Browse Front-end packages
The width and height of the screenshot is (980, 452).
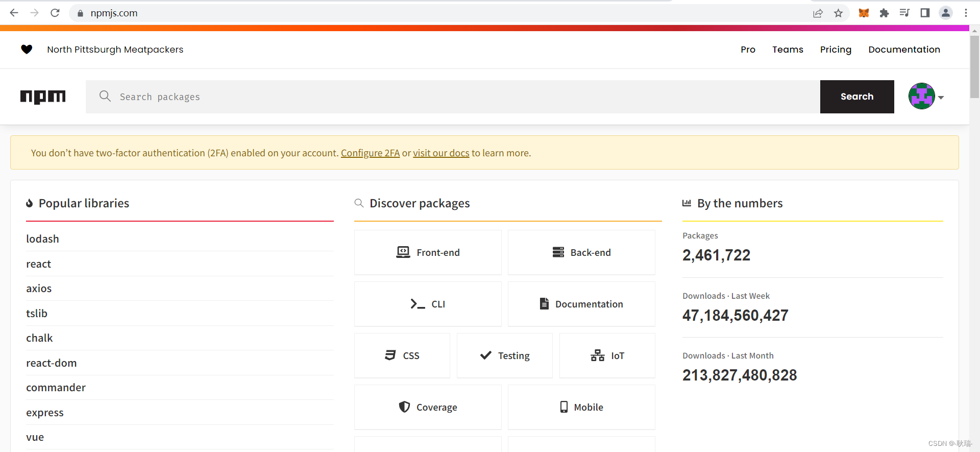(428, 252)
